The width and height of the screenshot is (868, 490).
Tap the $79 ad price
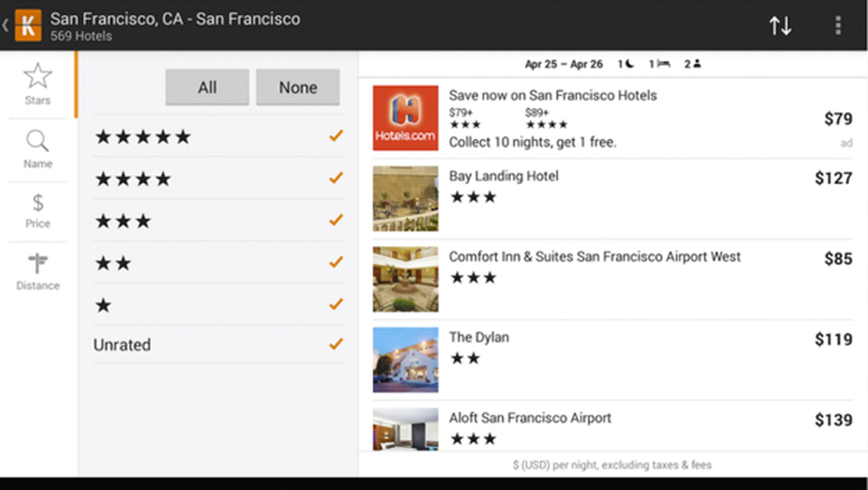click(838, 119)
